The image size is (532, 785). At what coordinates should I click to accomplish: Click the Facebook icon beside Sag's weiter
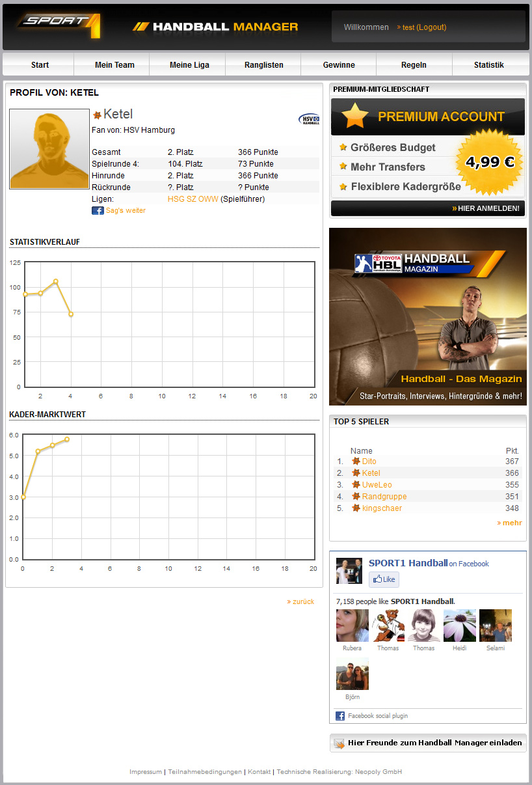coord(98,211)
